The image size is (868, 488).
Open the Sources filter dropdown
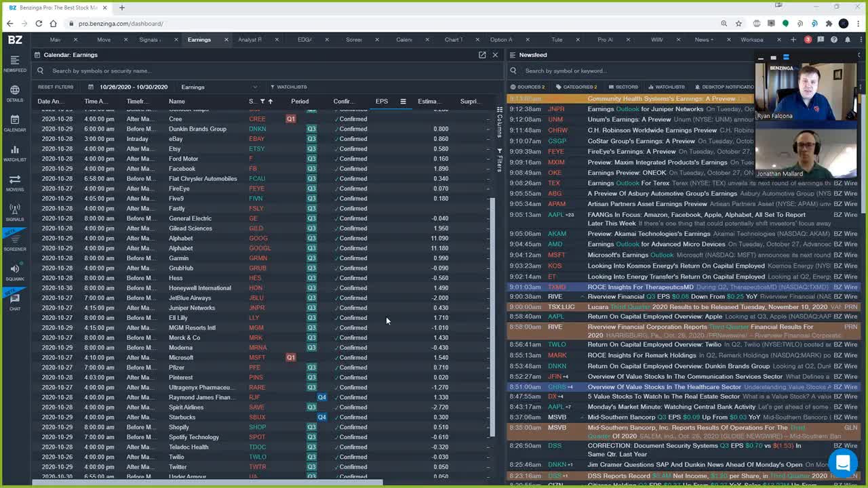528,87
